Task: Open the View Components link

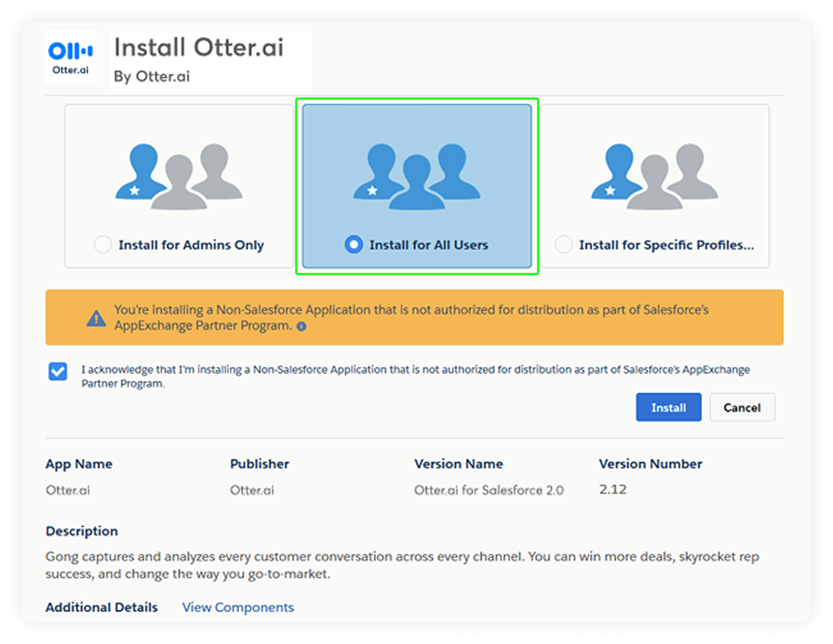Action: pyautogui.click(x=238, y=607)
